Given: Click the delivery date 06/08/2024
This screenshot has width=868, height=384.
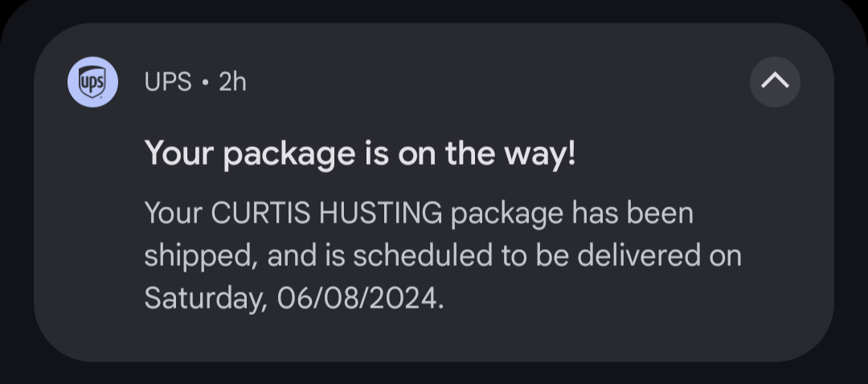Looking at the screenshot, I should [x=360, y=298].
